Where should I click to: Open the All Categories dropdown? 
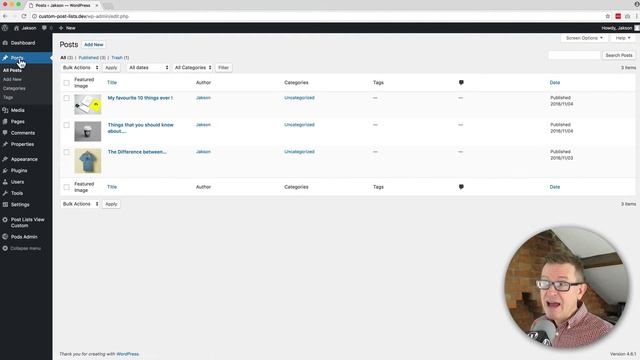(193, 68)
